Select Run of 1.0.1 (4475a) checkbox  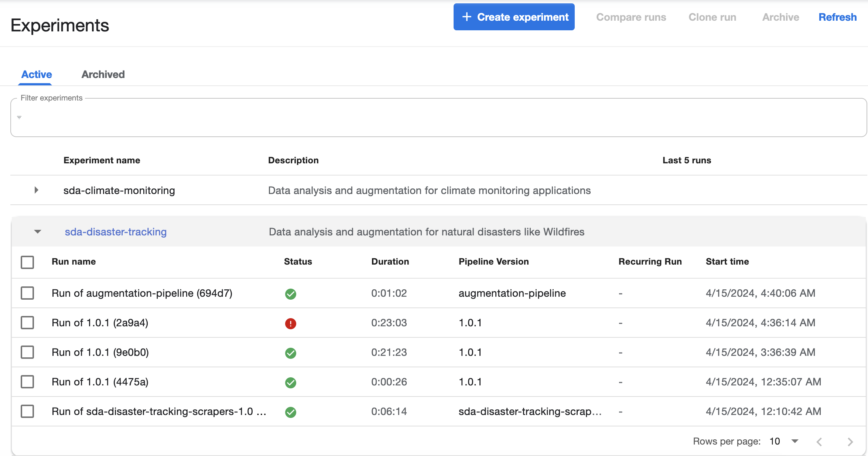(27, 382)
